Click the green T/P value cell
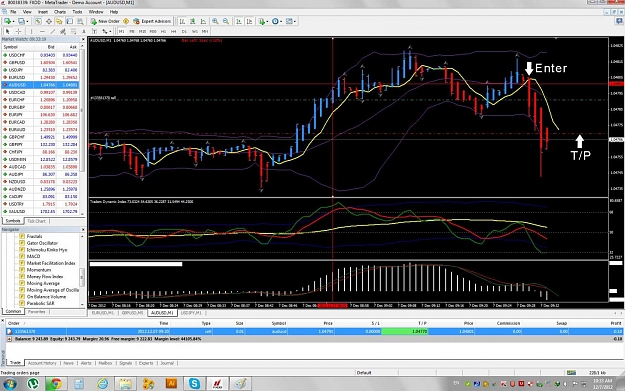The height and width of the screenshot is (391, 625). (x=405, y=331)
